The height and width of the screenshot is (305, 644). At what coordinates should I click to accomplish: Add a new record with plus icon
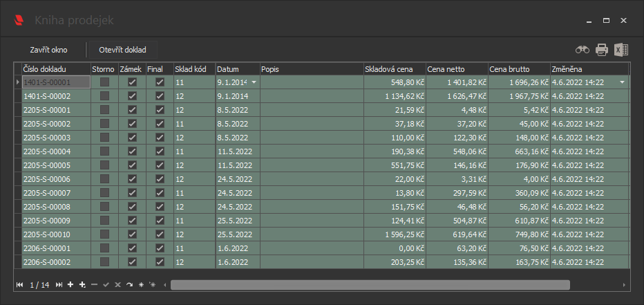[70, 284]
